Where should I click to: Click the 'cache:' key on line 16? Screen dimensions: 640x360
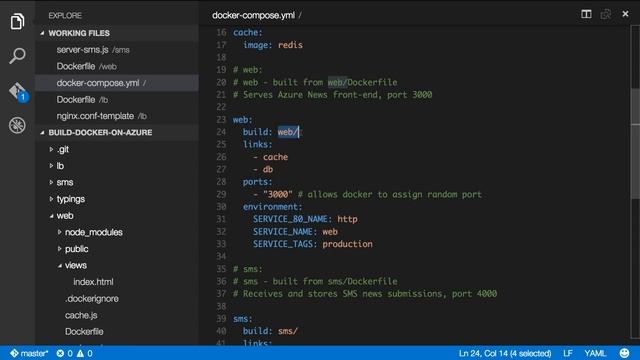tap(248, 33)
